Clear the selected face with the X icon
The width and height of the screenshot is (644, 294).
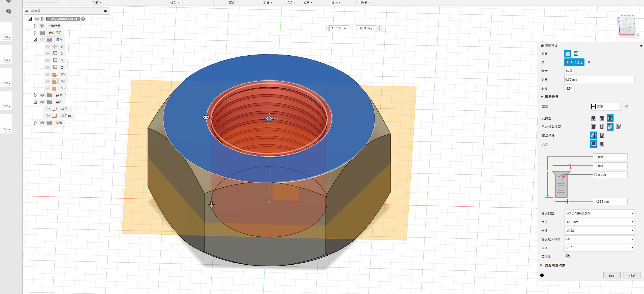coord(589,62)
